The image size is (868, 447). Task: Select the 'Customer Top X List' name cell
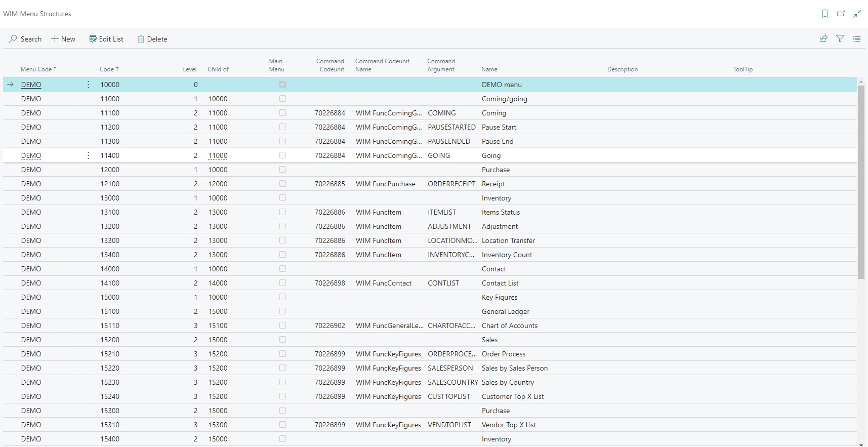point(513,396)
